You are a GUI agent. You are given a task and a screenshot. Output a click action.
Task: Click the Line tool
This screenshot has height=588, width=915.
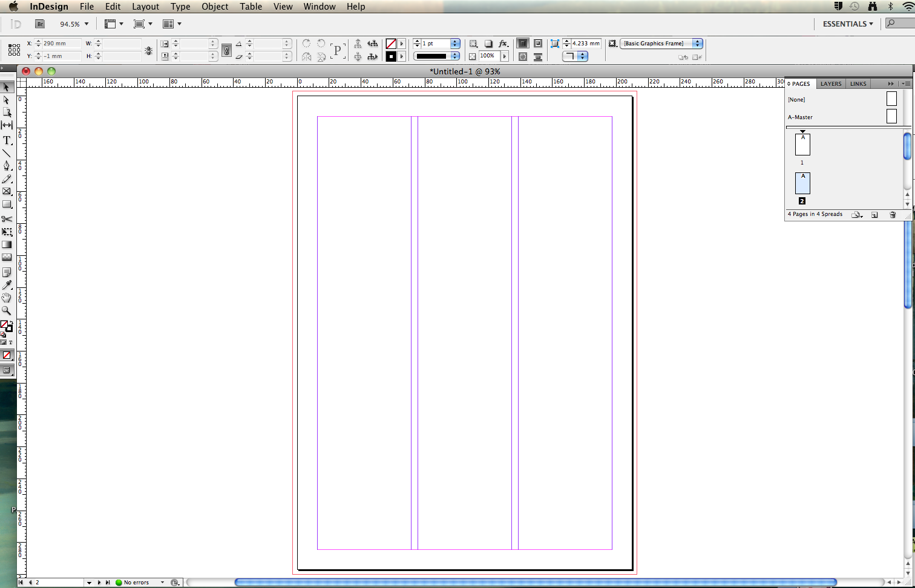pos(7,153)
